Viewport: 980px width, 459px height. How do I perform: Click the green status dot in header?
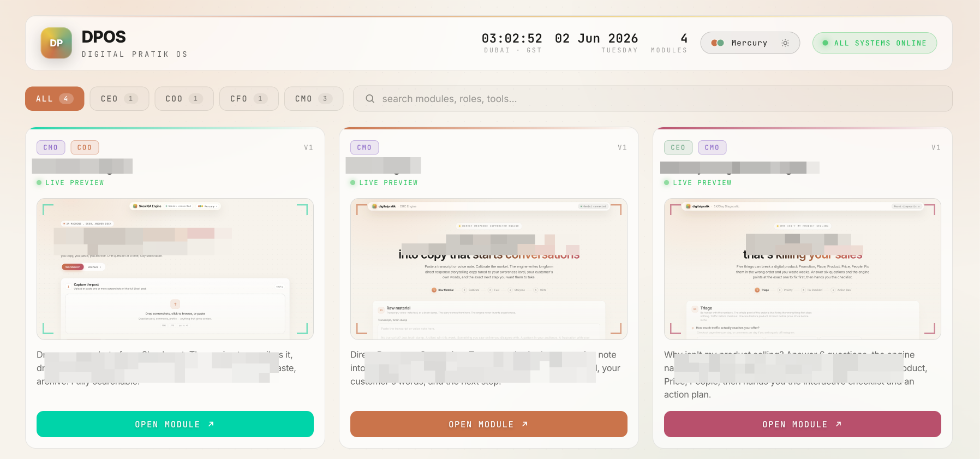826,43
